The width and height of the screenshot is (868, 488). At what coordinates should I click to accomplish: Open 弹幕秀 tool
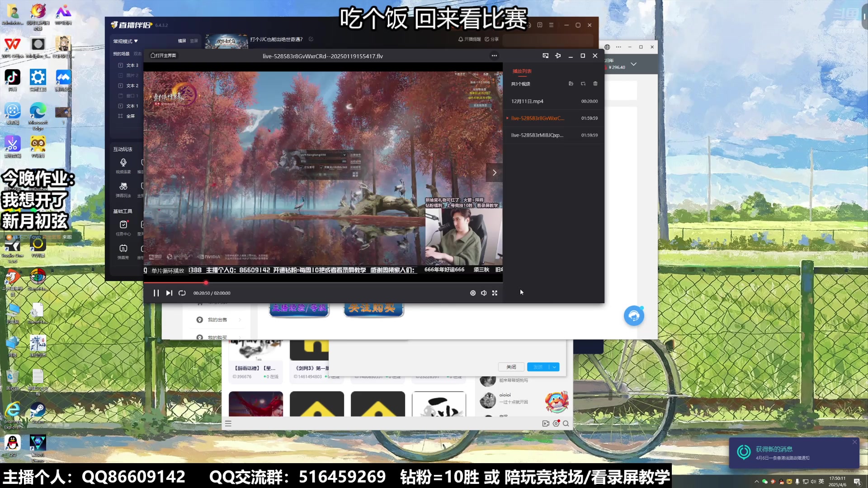pyautogui.click(x=123, y=252)
